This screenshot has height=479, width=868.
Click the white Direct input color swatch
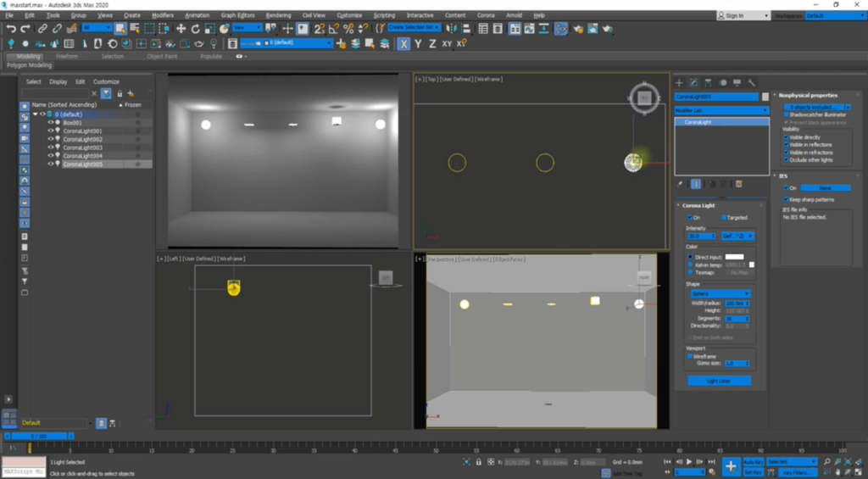[x=734, y=257]
